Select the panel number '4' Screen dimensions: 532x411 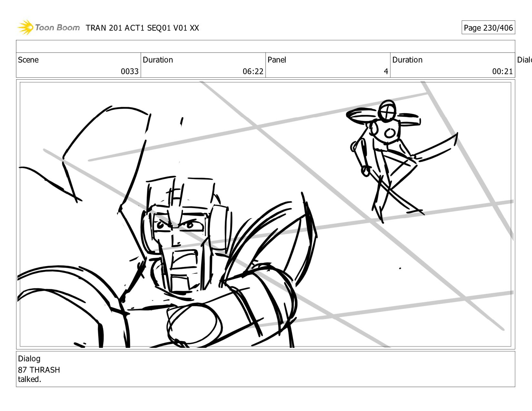coord(386,72)
